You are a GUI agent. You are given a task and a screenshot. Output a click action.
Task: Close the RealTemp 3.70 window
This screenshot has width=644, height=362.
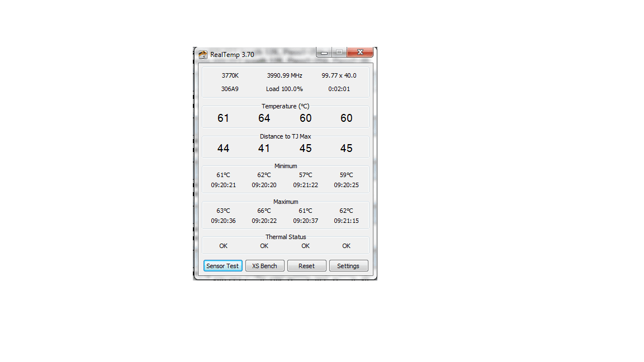pyautogui.click(x=360, y=52)
